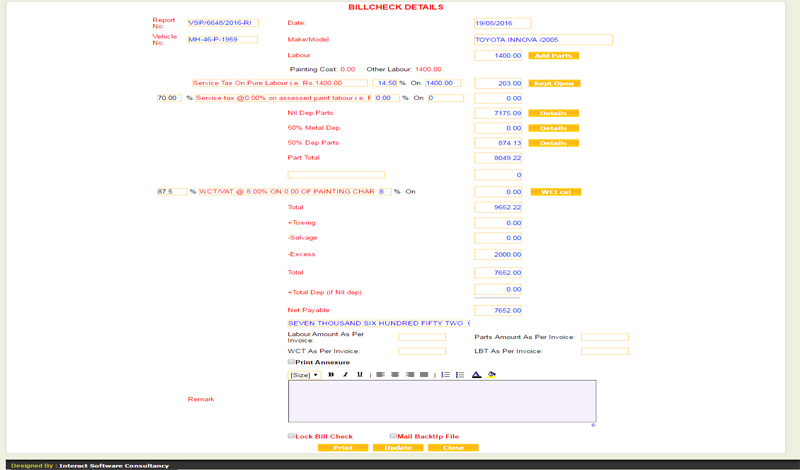The height and width of the screenshot is (470, 800).
Task: Toggle underline formatting in remark editor
Action: point(360,375)
